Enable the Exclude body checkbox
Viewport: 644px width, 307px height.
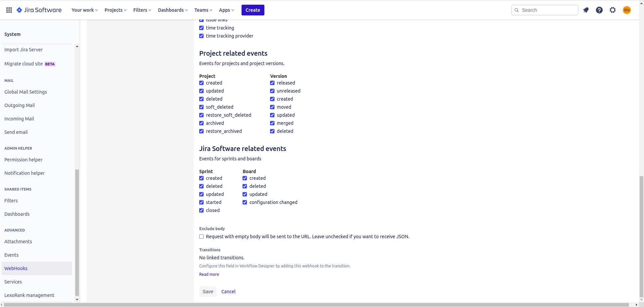[x=202, y=237]
